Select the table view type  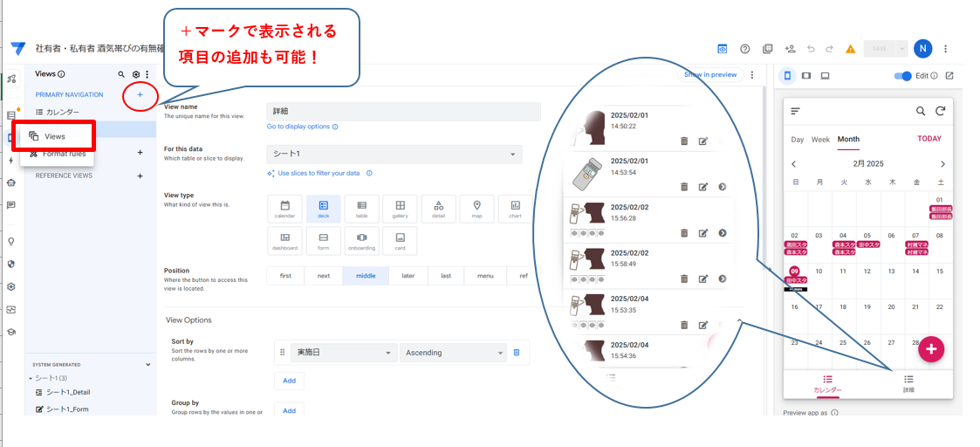click(x=361, y=210)
